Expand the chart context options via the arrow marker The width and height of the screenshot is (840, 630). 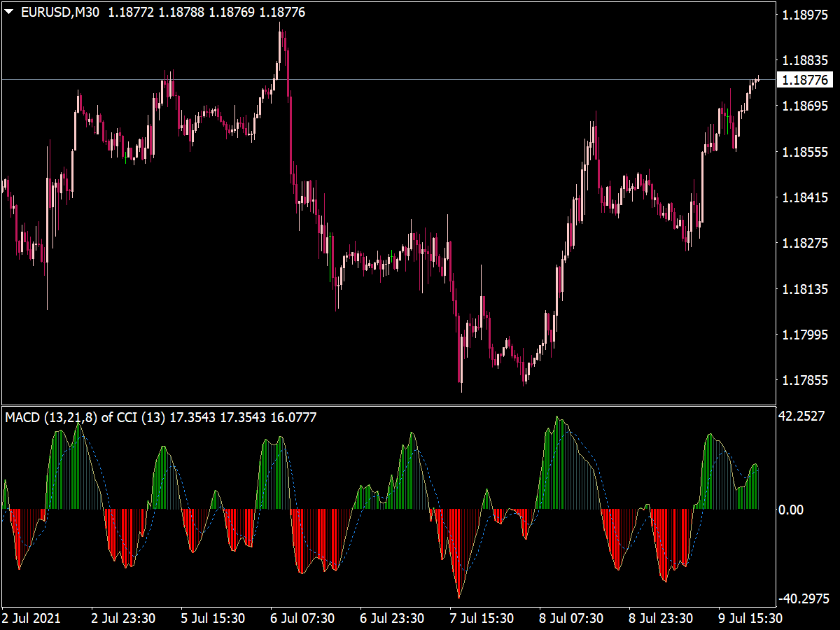pyautogui.click(x=10, y=10)
